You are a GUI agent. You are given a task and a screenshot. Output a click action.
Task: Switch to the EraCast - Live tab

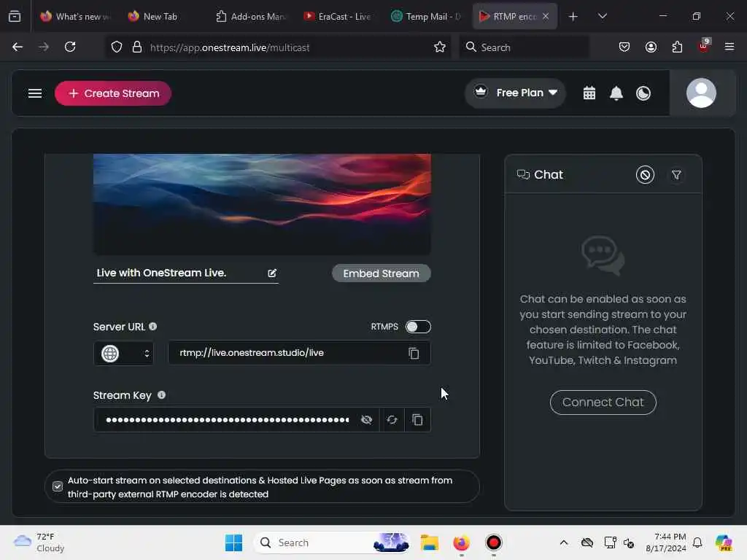[337, 17]
